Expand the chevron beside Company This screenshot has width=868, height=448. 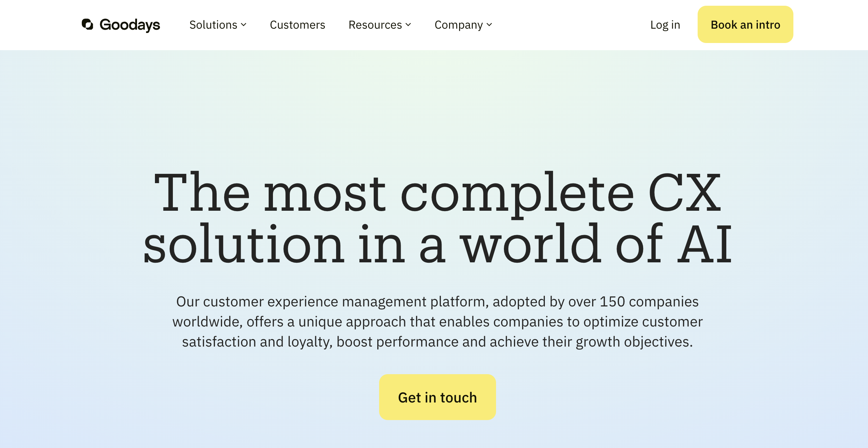490,25
